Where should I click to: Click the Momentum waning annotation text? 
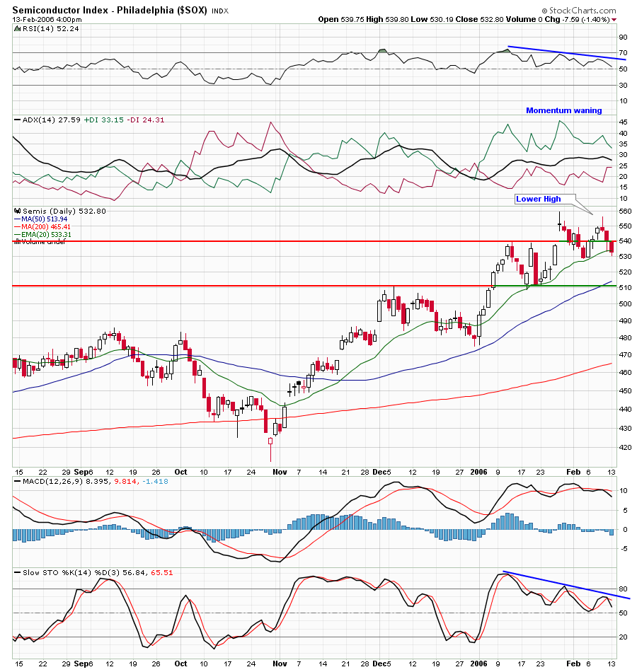click(563, 110)
